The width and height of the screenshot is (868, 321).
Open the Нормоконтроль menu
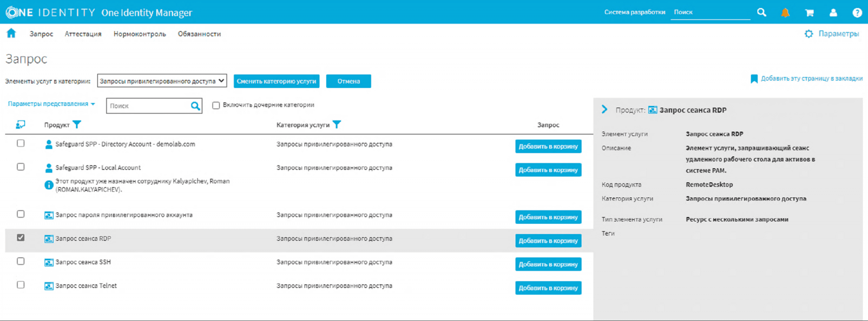[140, 34]
